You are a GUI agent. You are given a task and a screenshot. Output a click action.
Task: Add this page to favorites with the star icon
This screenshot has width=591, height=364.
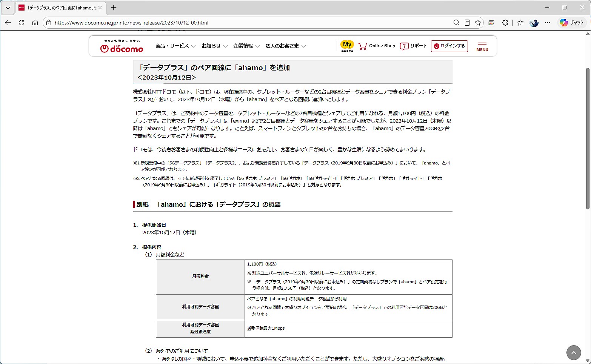(x=478, y=23)
